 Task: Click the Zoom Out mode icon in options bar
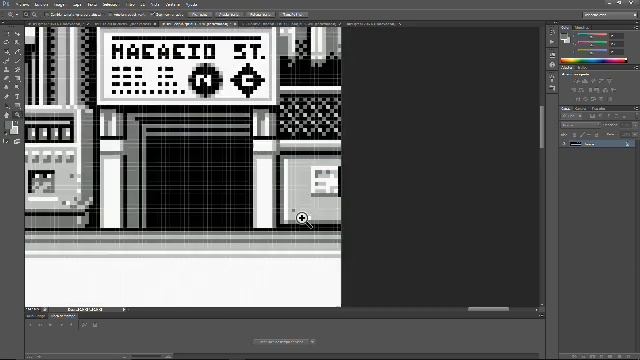pos(34,15)
